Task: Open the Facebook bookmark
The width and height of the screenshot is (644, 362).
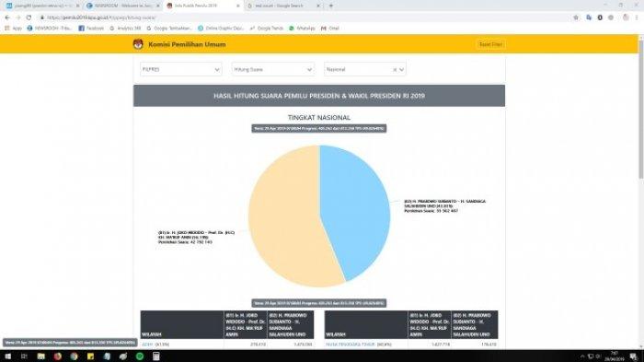Action: pyautogui.click(x=91, y=29)
